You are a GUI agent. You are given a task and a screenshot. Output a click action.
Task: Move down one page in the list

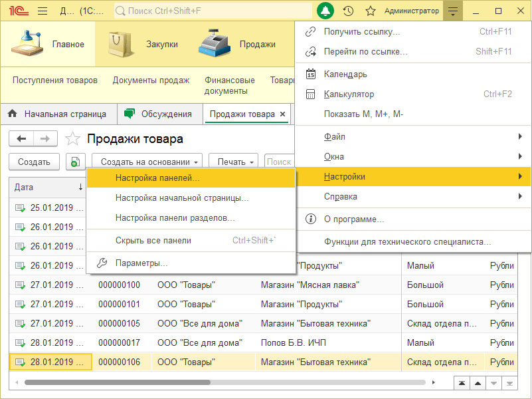point(493,383)
